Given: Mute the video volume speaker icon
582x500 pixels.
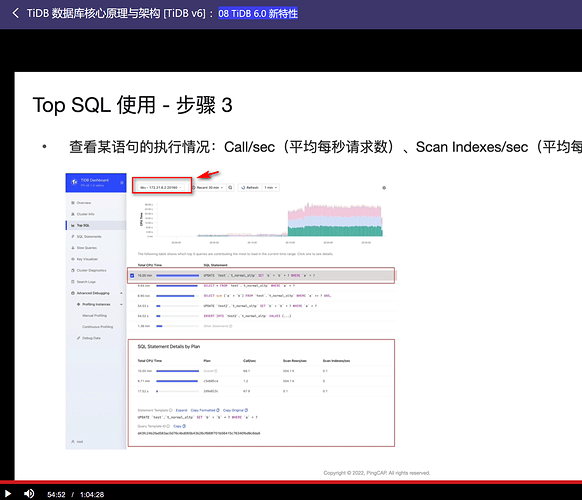Looking at the screenshot, I should click(29, 494).
